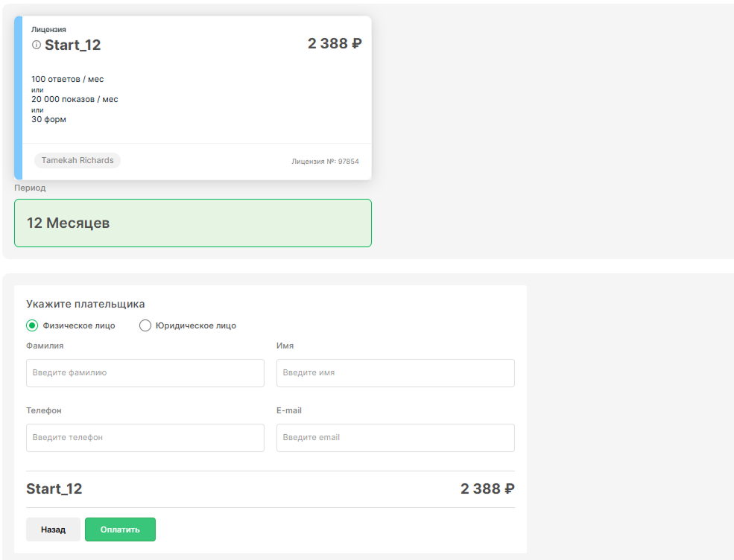Click the Фамилия input field
734x560 pixels.
(x=145, y=373)
